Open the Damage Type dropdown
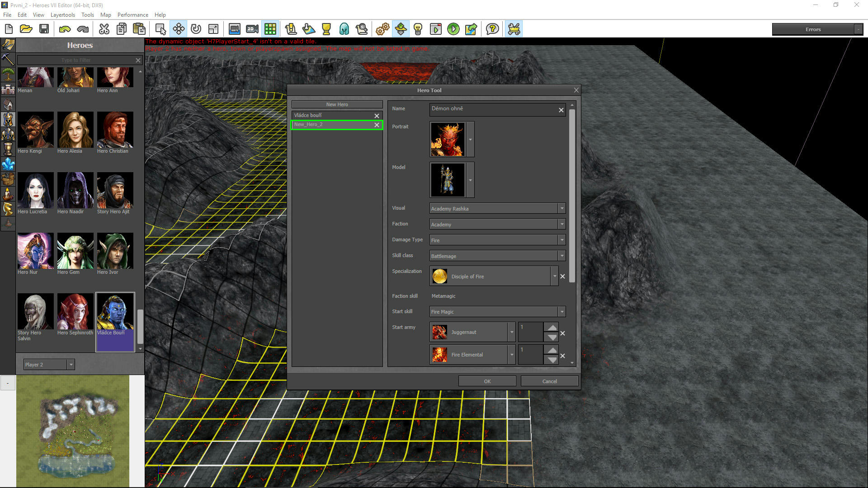The width and height of the screenshot is (868, 488). (497, 240)
